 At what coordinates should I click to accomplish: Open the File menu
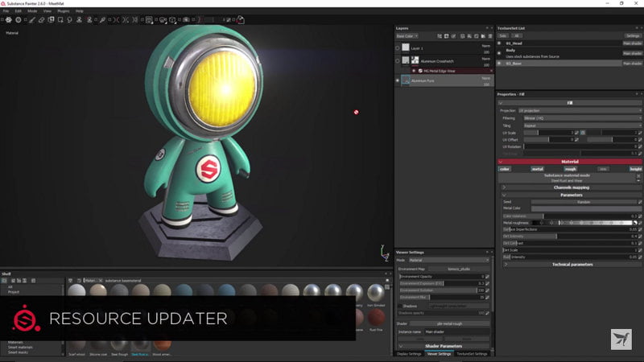[x=6, y=11]
